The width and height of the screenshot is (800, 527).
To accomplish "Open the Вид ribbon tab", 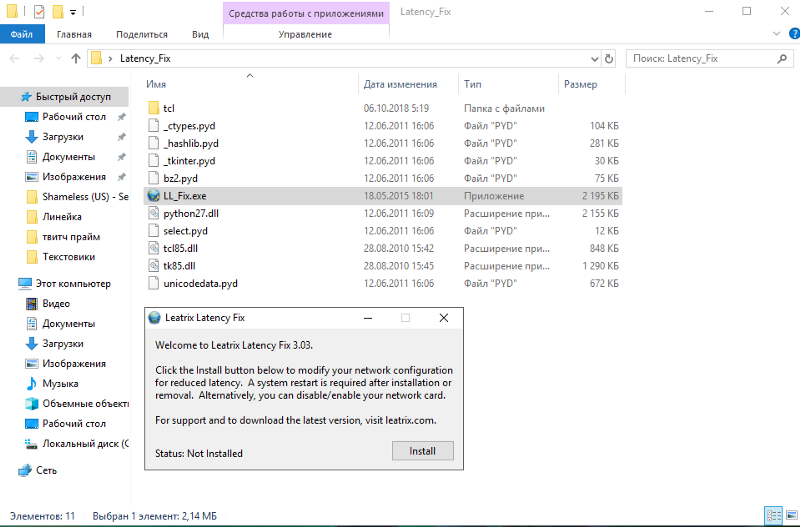I will pyautogui.click(x=201, y=34).
